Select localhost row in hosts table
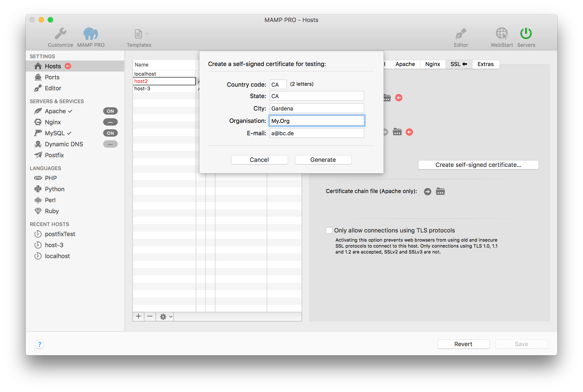The height and width of the screenshot is (392, 583). coord(164,74)
